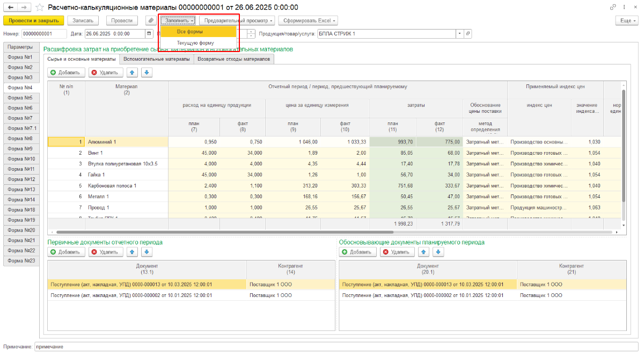Add document to favorites with star icon

tap(40, 8)
